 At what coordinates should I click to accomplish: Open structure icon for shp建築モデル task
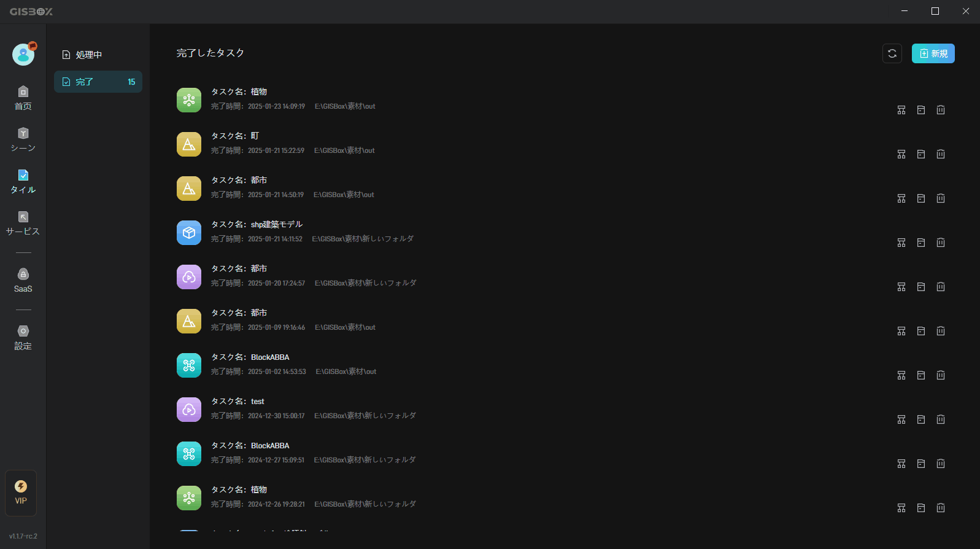901,243
